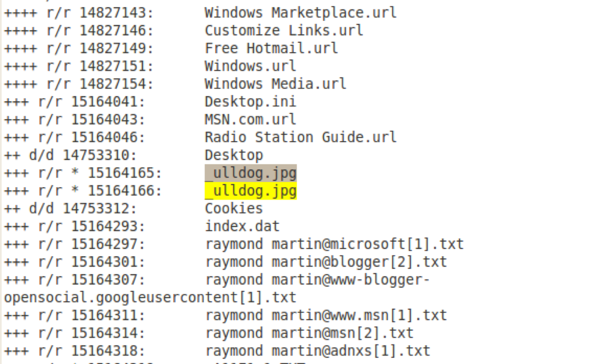Select raymond martin@msn[2].txt entry
The image size is (591, 364).
click(309, 333)
